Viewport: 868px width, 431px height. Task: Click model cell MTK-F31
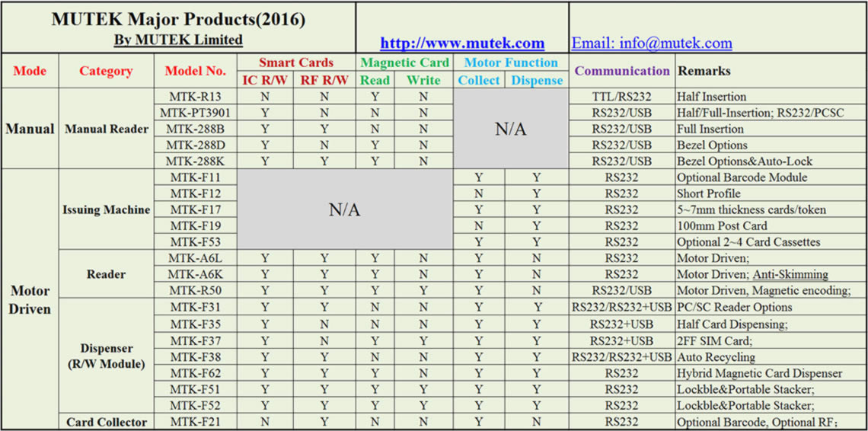[196, 307]
